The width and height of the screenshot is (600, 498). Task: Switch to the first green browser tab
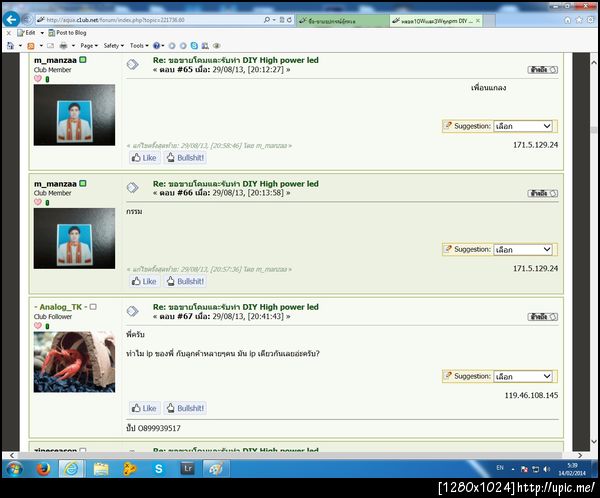click(342, 21)
